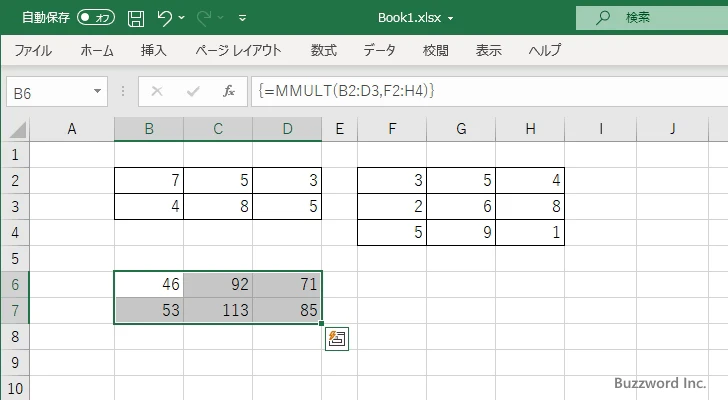Select column B header
The width and height of the screenshot is (728, 400).
tap(149, 129)
